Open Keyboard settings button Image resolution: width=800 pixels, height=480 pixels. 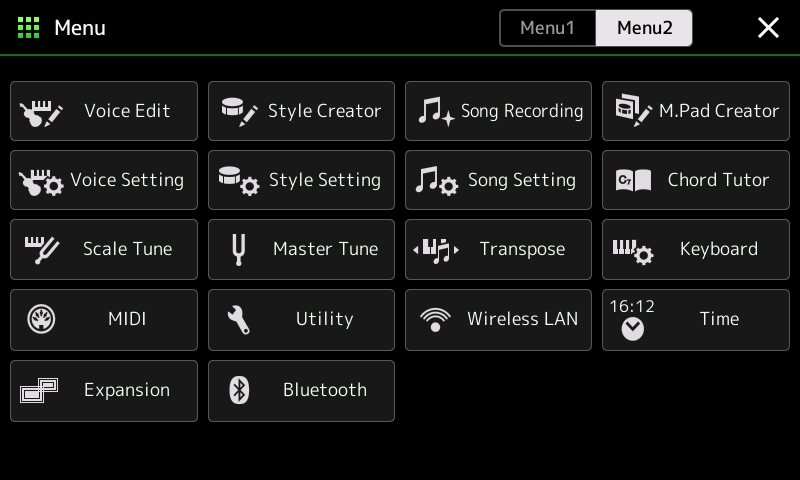[696, 249]
